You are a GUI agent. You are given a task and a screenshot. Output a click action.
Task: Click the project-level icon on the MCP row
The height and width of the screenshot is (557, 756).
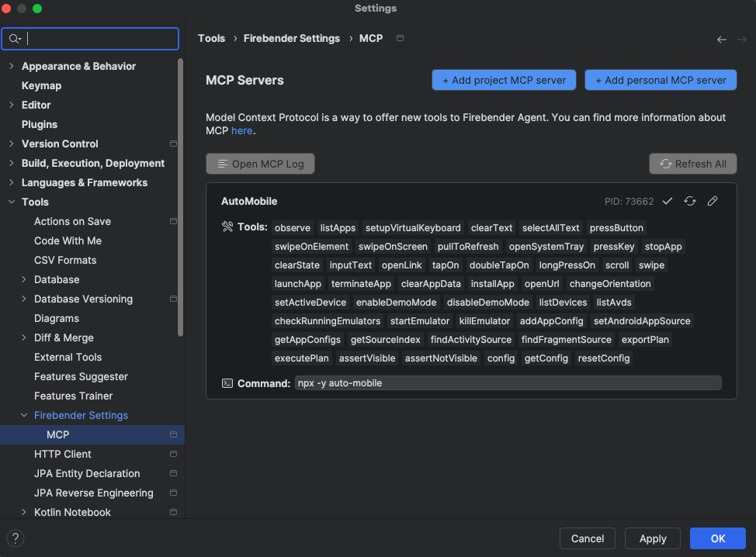click(173, 434)
